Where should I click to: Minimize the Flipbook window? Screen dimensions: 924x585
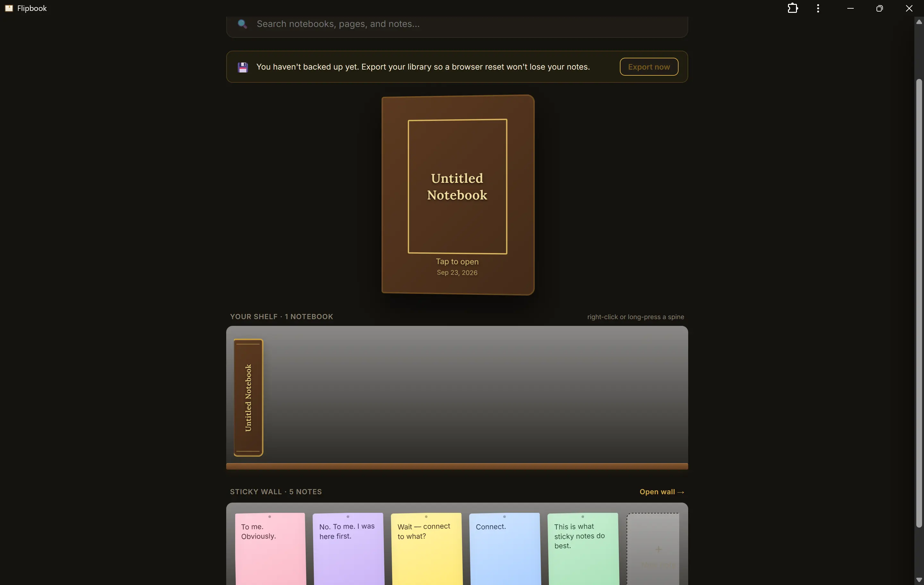(850, 8)
